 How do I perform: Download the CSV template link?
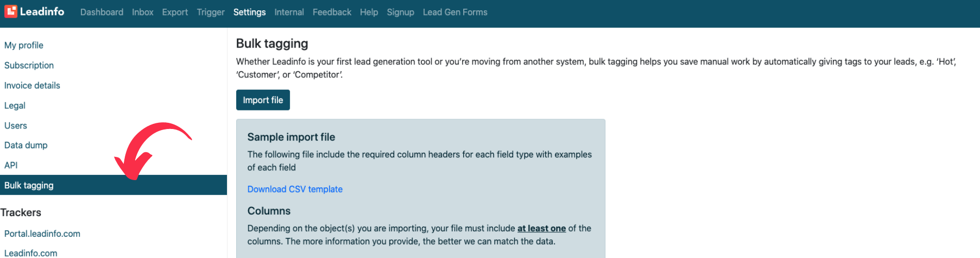pyautogui.click(x=295, y=189)
